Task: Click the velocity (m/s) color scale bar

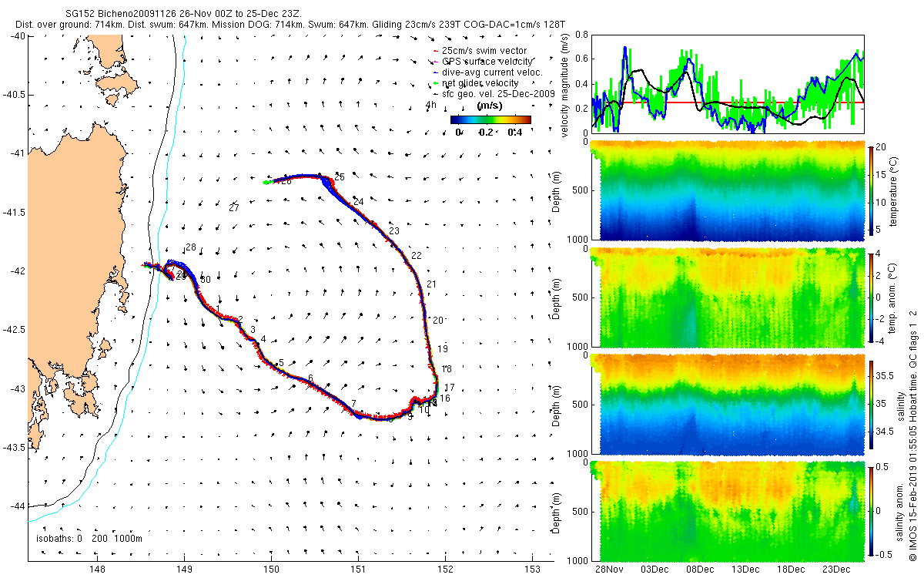Action: click(490, 119)
